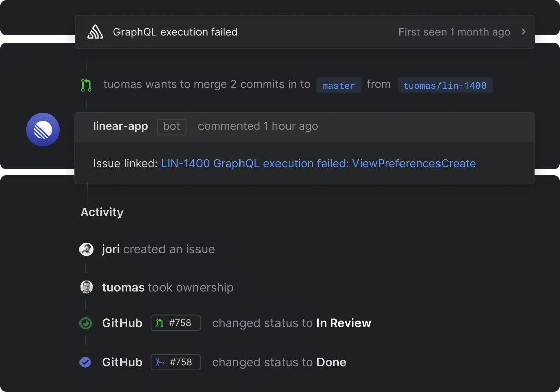Click the Done checkmark status icon
Viewport: 560px width, 392px height.
[86, 362]
